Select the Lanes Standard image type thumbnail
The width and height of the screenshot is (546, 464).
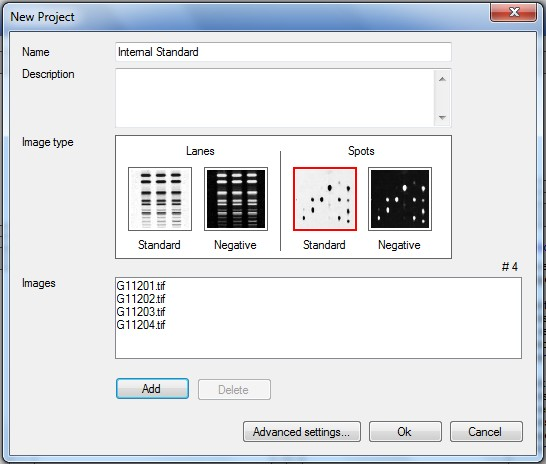coord(160,199)
